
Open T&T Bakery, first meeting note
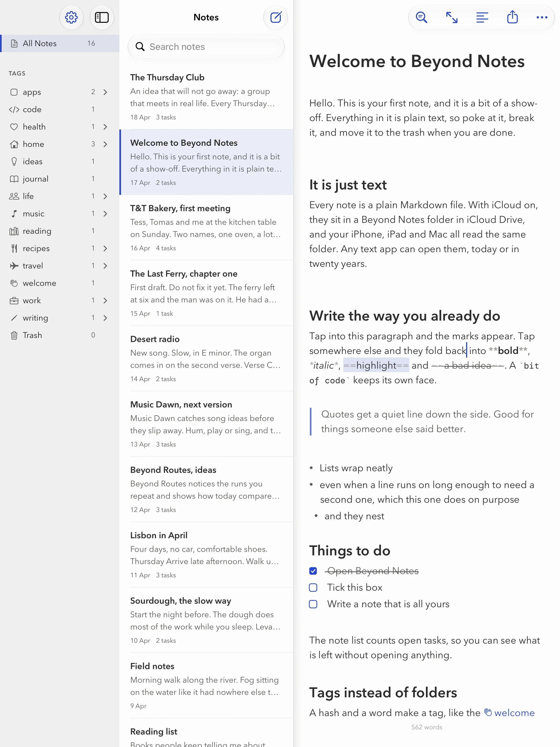206,228
